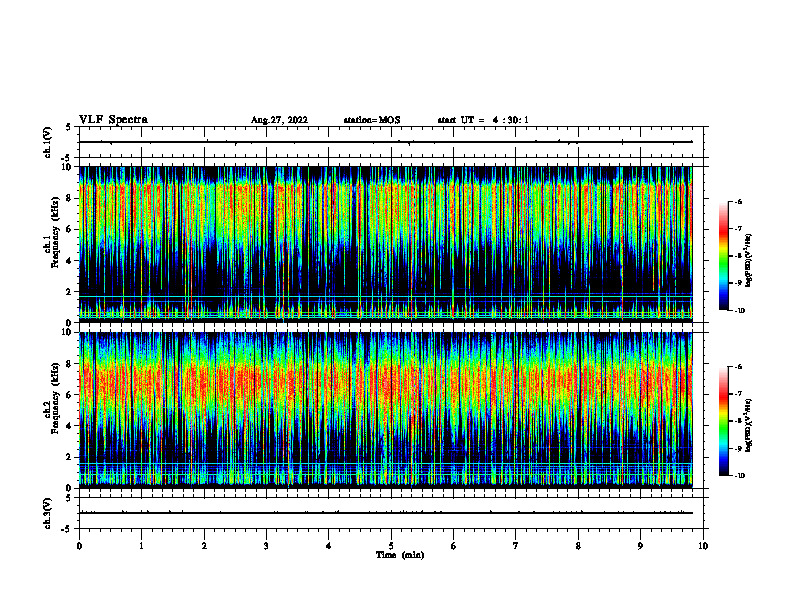This screenshot has width=792, height=612.
Task: Click time axis tick label 9
Action: (x=640, y=546)
